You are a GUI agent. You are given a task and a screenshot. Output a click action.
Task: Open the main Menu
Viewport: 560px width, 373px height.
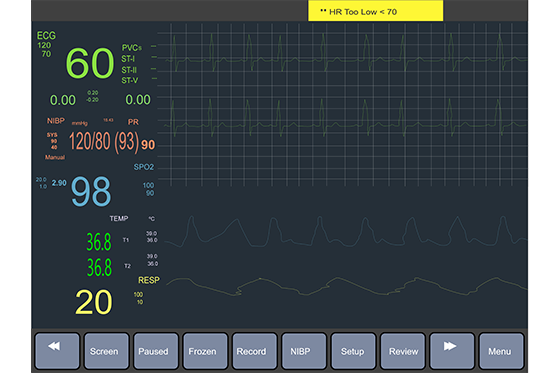(501, 351)
